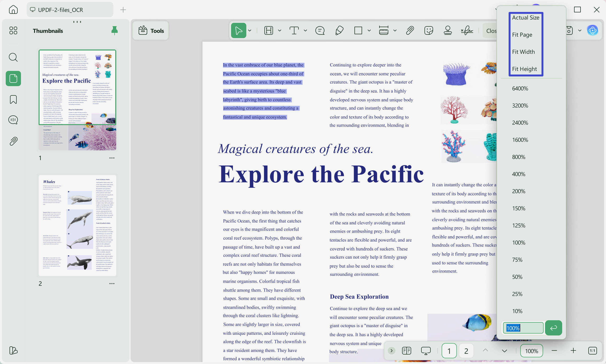The height and width of the screenshot is (364, 606).
Task: Open the grid view icon in left sidebar
Action: point(13,30)
